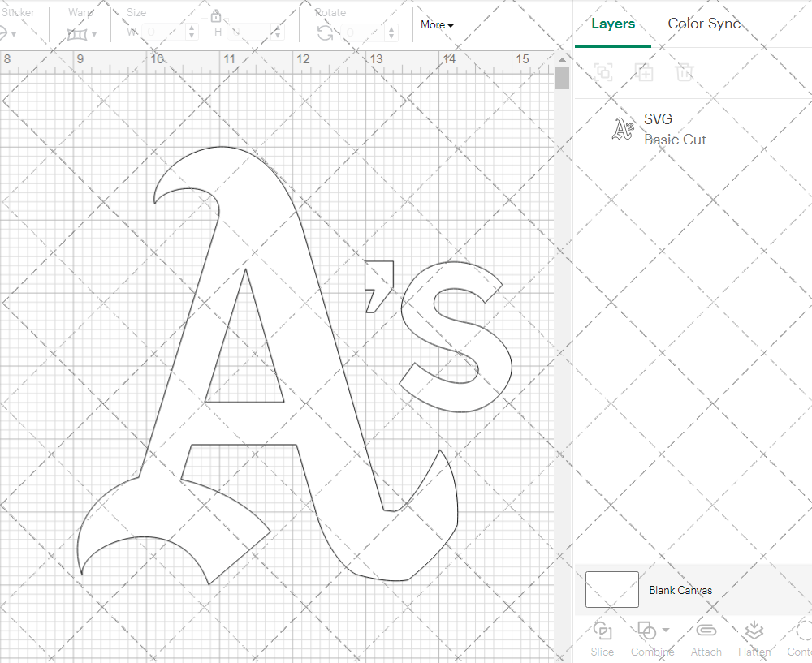Viewport: 812px width, 663px height.
Task: Switch to the Layers tab
Action: point(613,24)
